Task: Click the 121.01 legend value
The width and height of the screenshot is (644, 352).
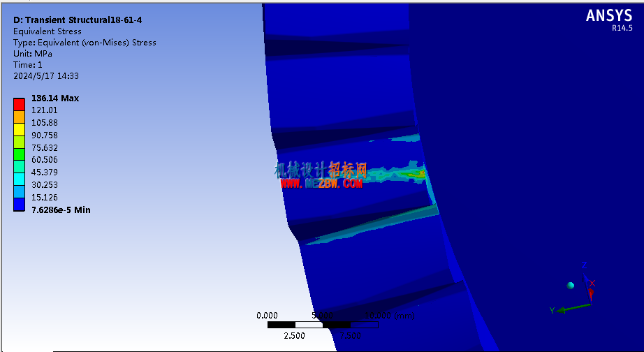Action: (x=45, y=110)
